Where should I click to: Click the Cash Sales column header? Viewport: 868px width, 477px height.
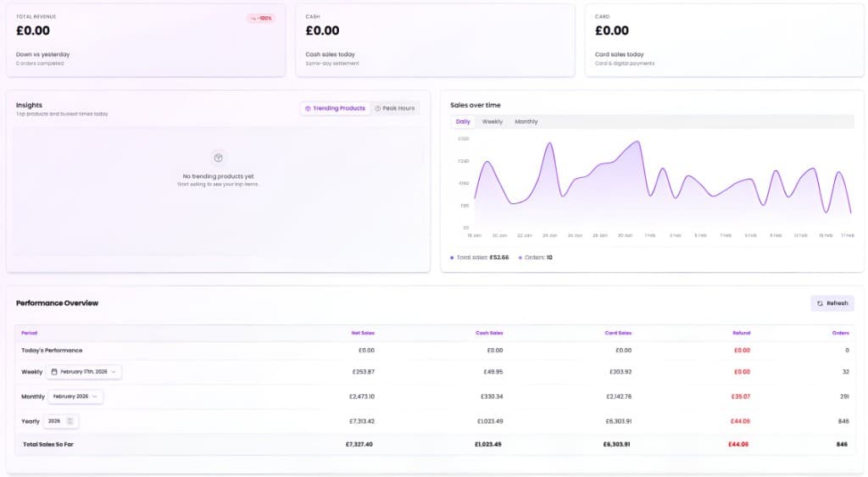point(489,333)
